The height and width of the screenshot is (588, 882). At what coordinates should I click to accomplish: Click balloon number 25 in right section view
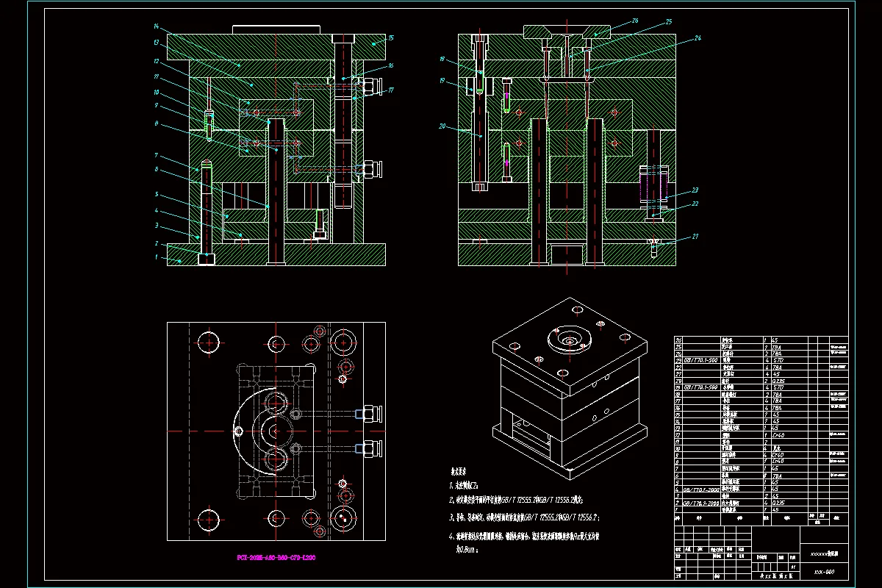pyautogui.click(x=669, y=22)
